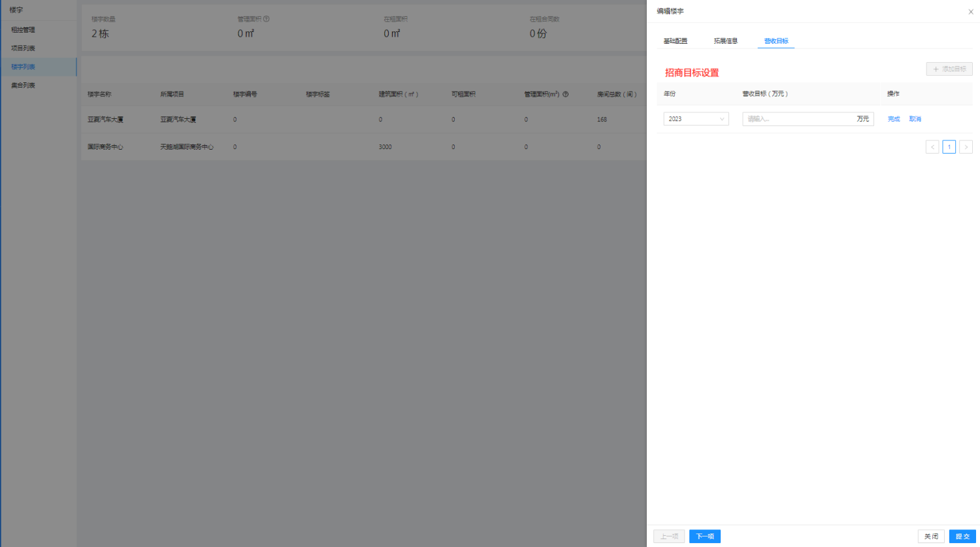Viewport: 980px width, 547px height.
Task: Open 集合列表 in the sidebar
Action: 24,86
